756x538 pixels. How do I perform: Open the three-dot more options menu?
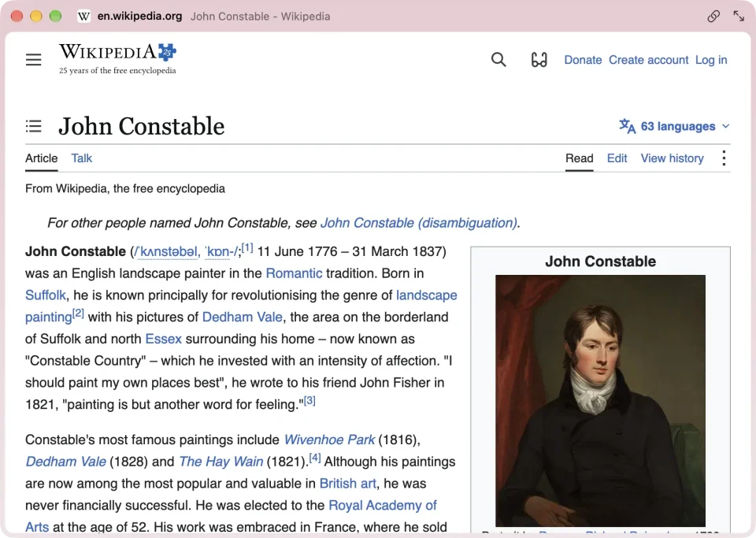click(724, 158)
